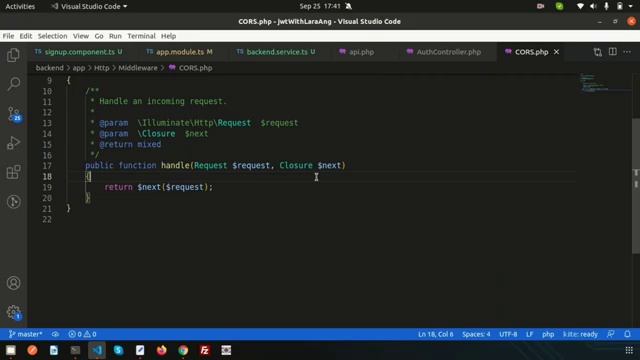
Task: Open notifications bell in status bar
Action: [x=627, y=334]
